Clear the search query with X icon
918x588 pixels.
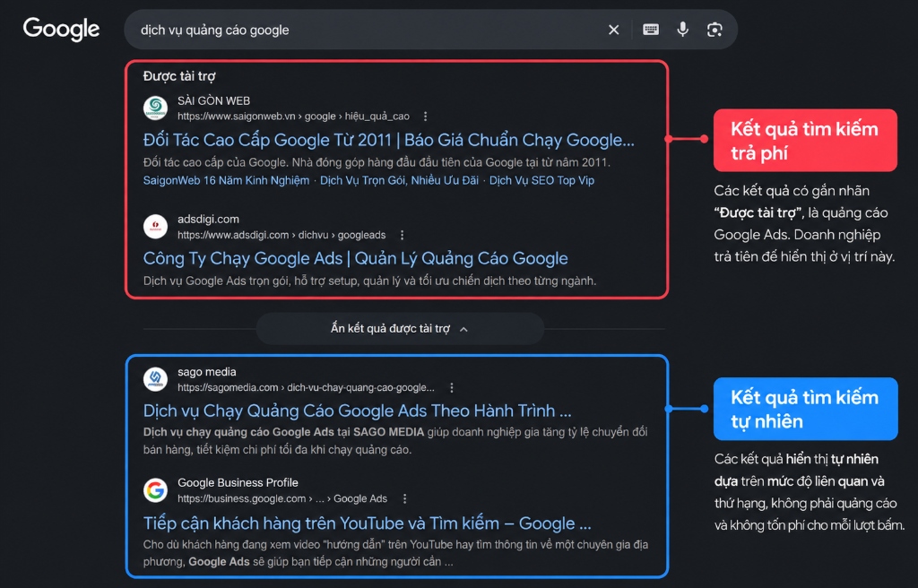613,30
